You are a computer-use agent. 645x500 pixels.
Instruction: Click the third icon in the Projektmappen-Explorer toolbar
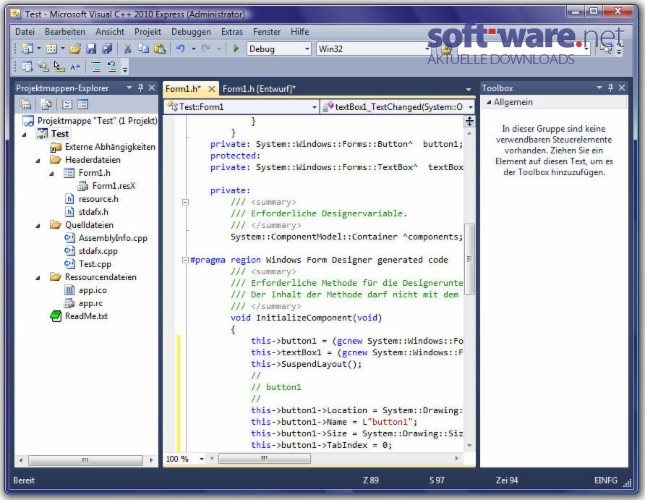[x=67, y=104]
